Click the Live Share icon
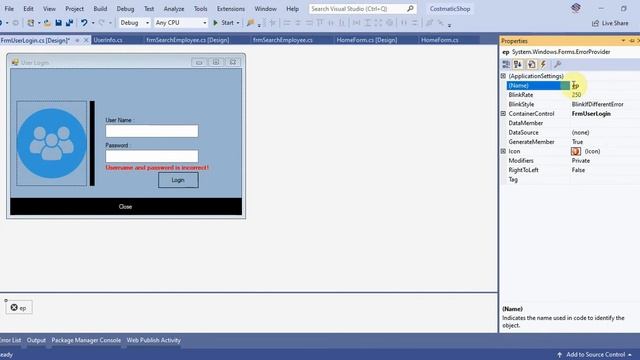The height and width of the screenshot is (360, 640). (596, 23)
